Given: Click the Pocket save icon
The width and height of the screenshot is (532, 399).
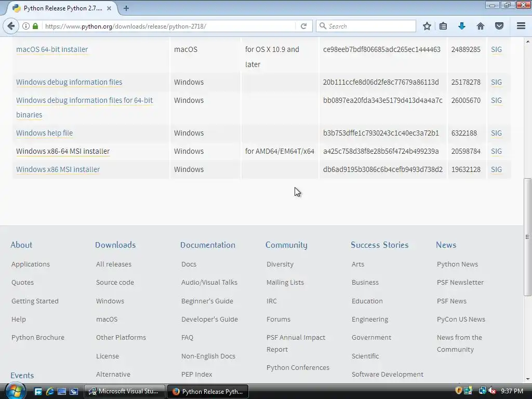Looking at the screenshot, I should click(499, 26).
